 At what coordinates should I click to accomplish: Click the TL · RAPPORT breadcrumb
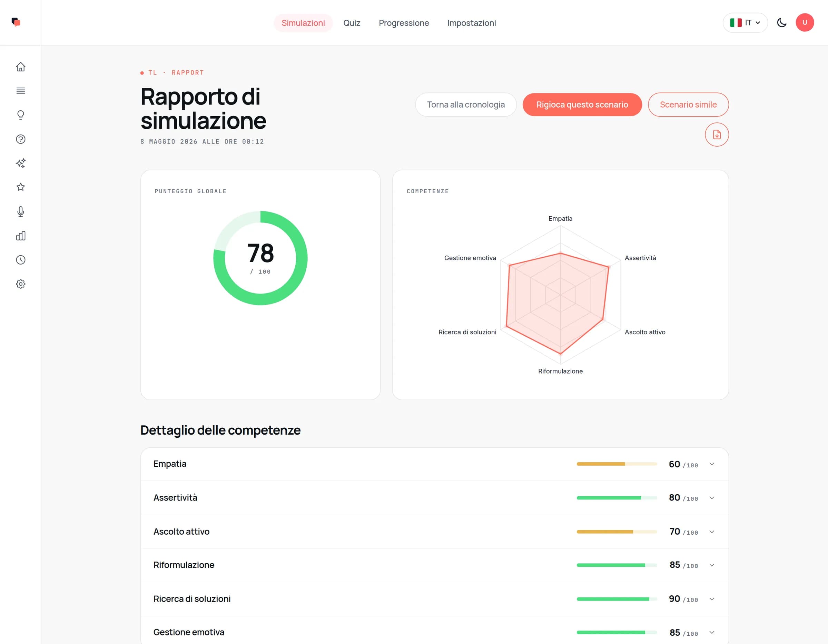click(172, 72)
